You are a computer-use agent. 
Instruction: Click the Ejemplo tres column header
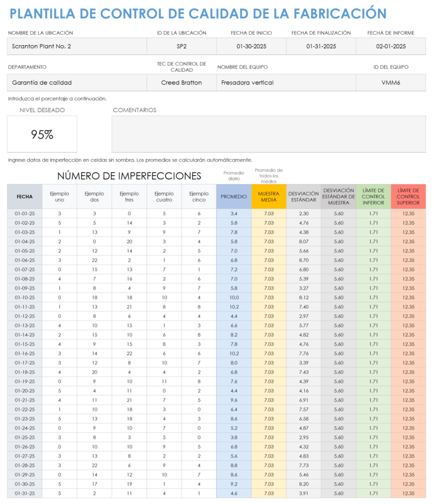129,196
